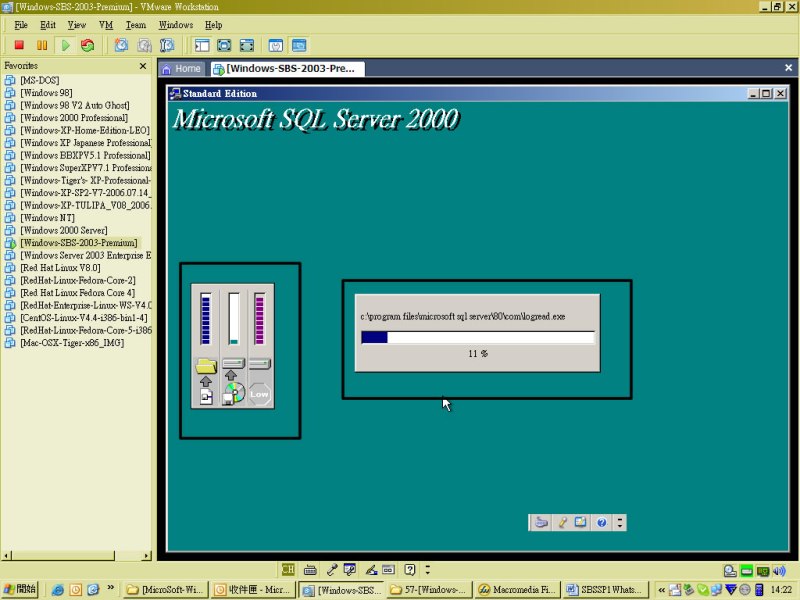The image size is (800, 600).
Task: Select [Windows 2000 Professional] favorite
Action: [74, 117]
